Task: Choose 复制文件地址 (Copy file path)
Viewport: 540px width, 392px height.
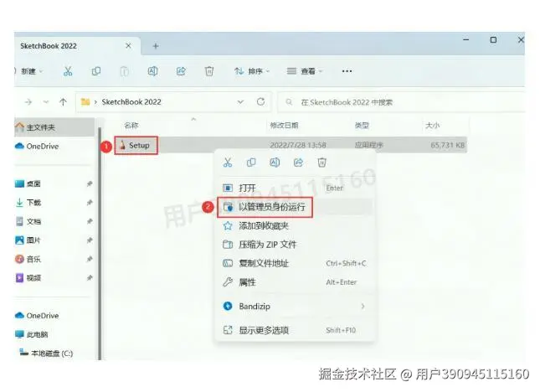Action: [x=295, y=264]
